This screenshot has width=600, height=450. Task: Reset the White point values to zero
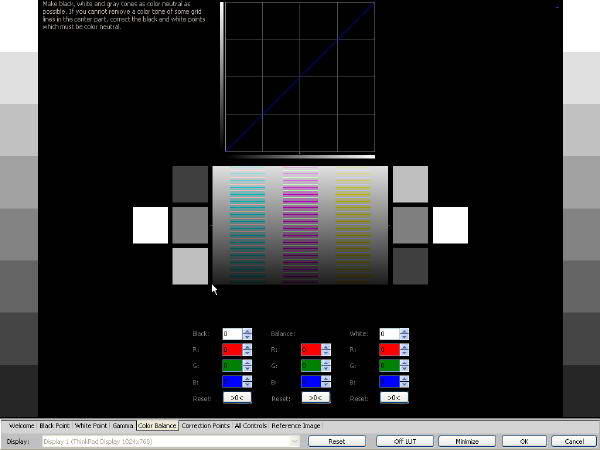393,397
